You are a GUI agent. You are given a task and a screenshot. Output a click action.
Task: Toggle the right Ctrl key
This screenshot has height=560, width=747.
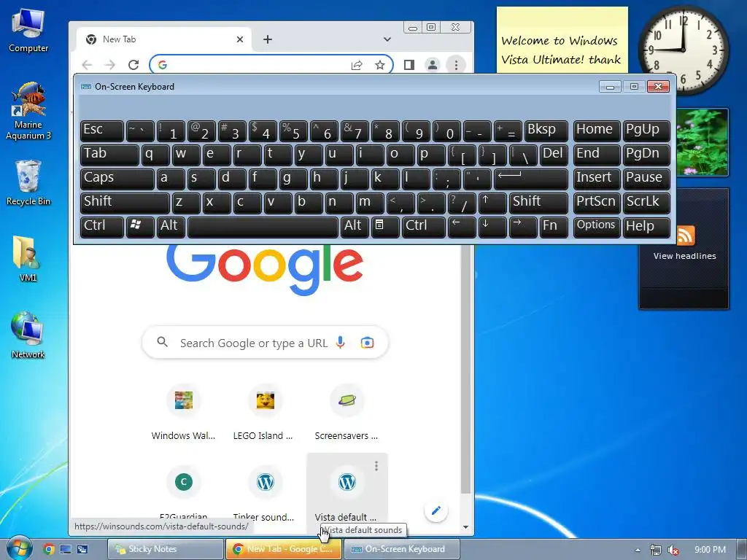pos(424,227)
